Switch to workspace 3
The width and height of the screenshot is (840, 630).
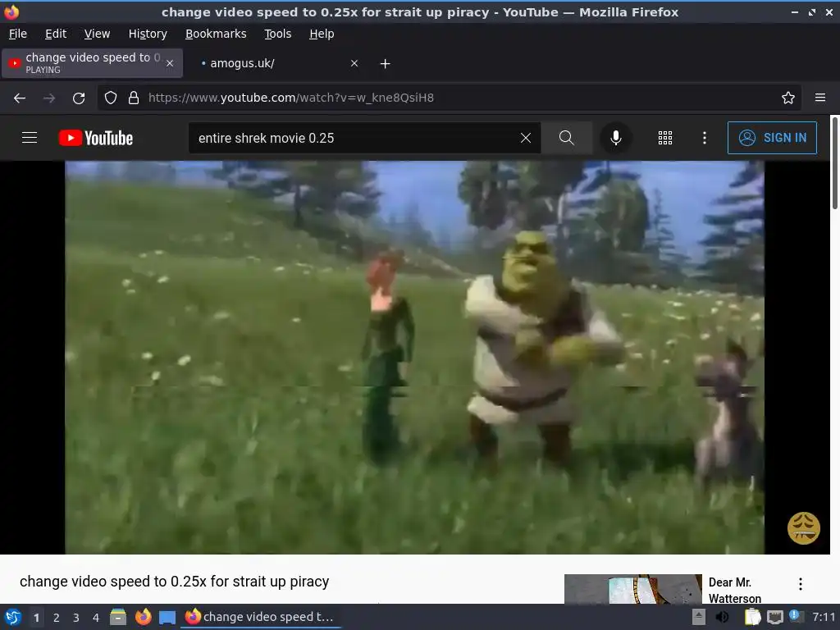(x=76, y=618)
